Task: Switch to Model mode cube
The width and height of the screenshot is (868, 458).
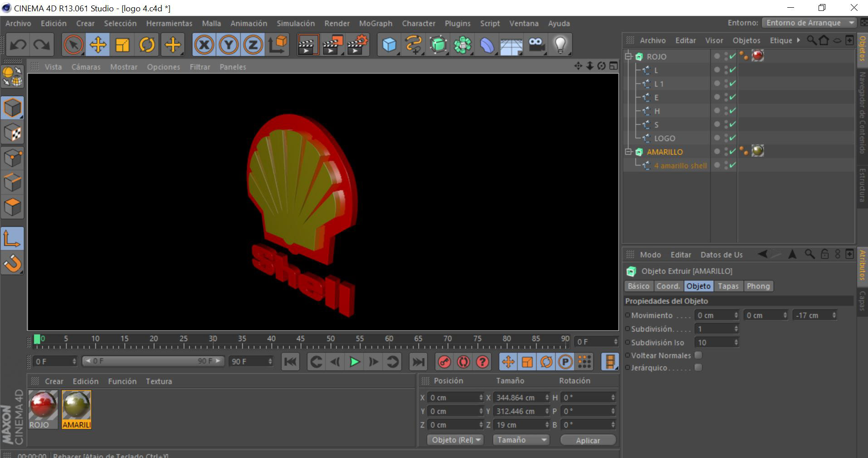Action: 12,108
